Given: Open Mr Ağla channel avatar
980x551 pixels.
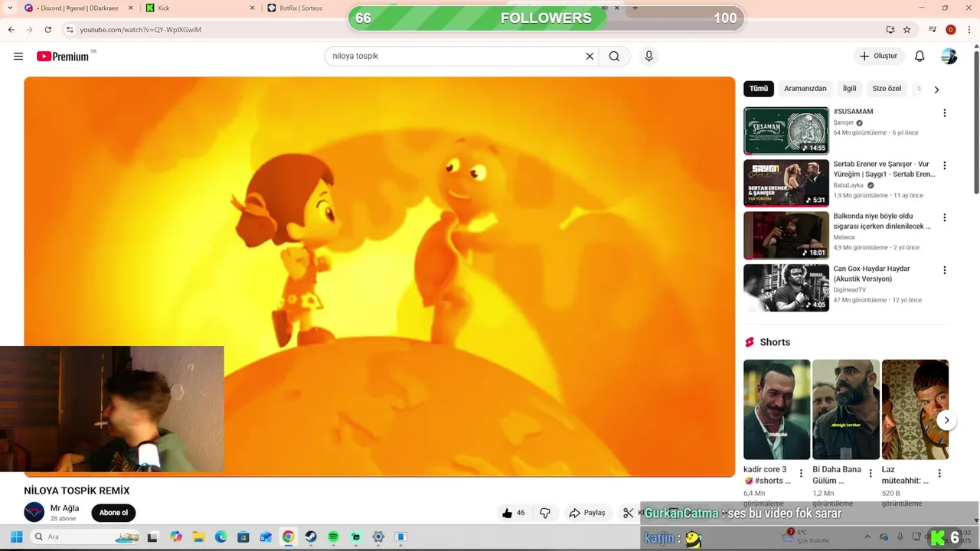Looking at the screenshot, I should tap(34, 512).
